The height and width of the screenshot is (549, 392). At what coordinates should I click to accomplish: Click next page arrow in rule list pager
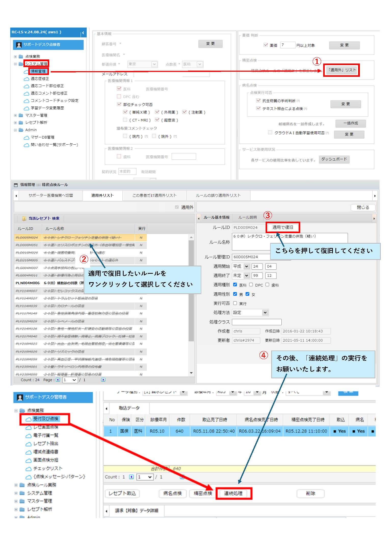click(x=103, y=380)
